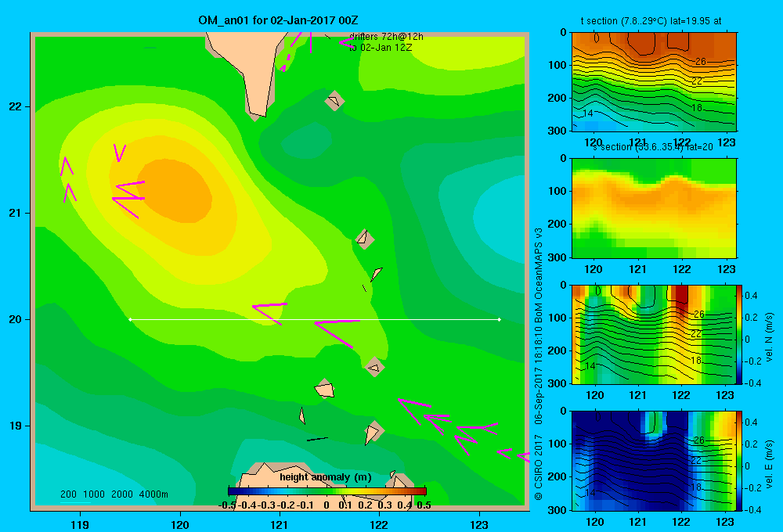Click the vertical copyright text 'CSIRO 2017 BoM OceanMAPS v3'
This screenshot has width=783, height=532.
coord(539,365)
